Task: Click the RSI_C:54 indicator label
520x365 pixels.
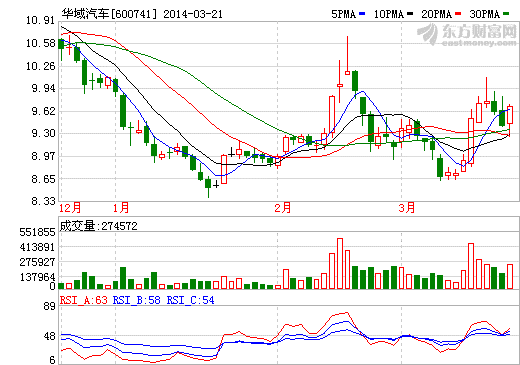Action: 190,300
